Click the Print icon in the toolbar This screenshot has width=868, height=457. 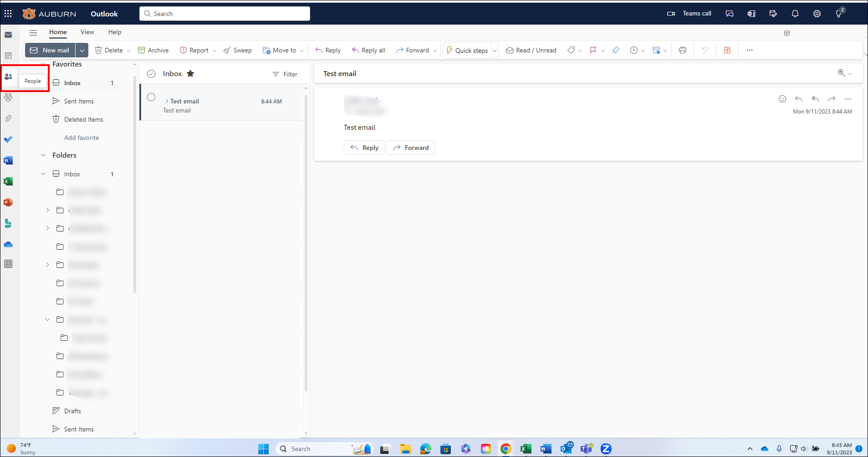(x=683, y=50)
